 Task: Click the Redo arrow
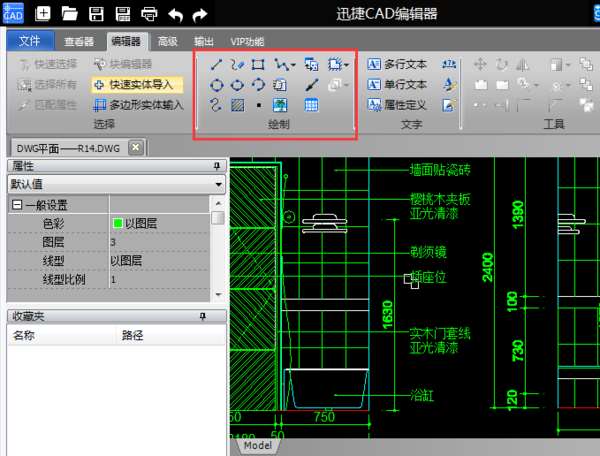(200, 15)
